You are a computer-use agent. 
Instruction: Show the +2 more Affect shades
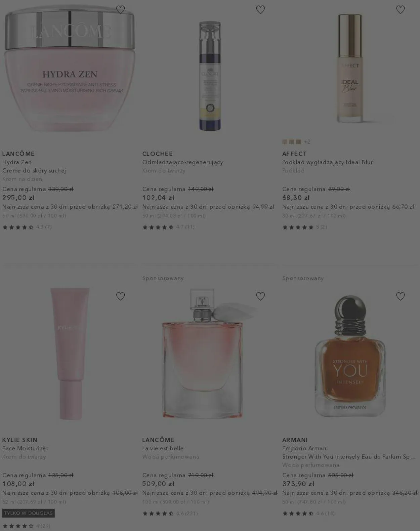click(x=307, y=142)
